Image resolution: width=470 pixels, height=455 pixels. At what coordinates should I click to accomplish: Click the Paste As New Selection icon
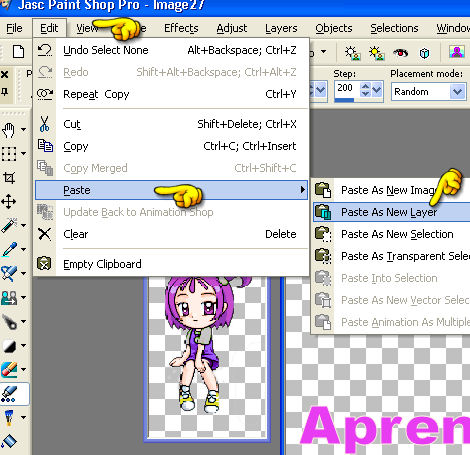323,234
